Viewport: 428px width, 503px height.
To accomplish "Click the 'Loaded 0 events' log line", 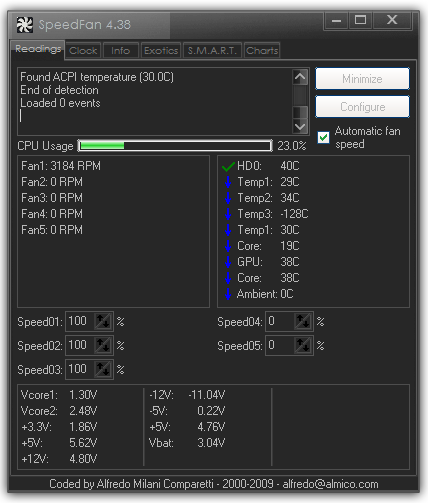I will [60, 103].
